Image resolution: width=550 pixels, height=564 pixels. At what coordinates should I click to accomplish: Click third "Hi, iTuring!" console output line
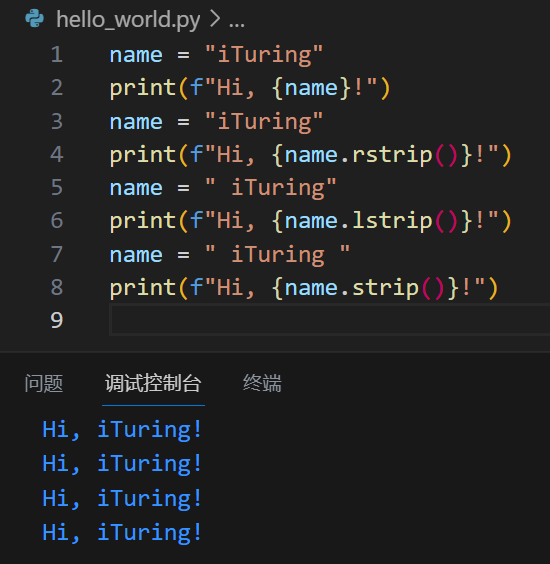122,499
